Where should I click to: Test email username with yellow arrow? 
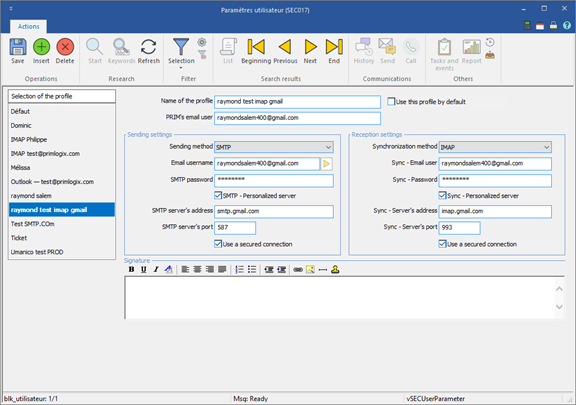[326, 164]
